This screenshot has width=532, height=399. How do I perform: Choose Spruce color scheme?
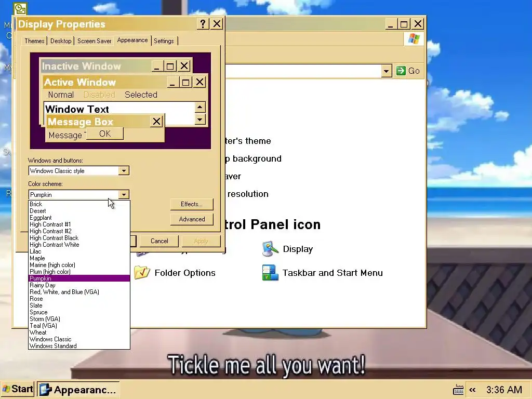[79, 312]
